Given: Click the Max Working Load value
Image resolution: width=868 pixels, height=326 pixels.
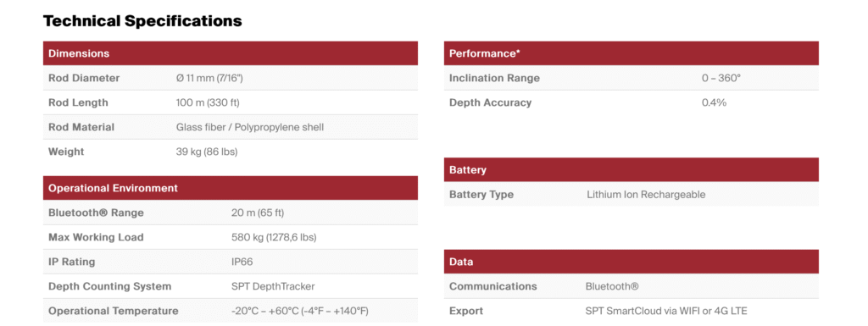Looking at the screenshot, I should (274, 238).
